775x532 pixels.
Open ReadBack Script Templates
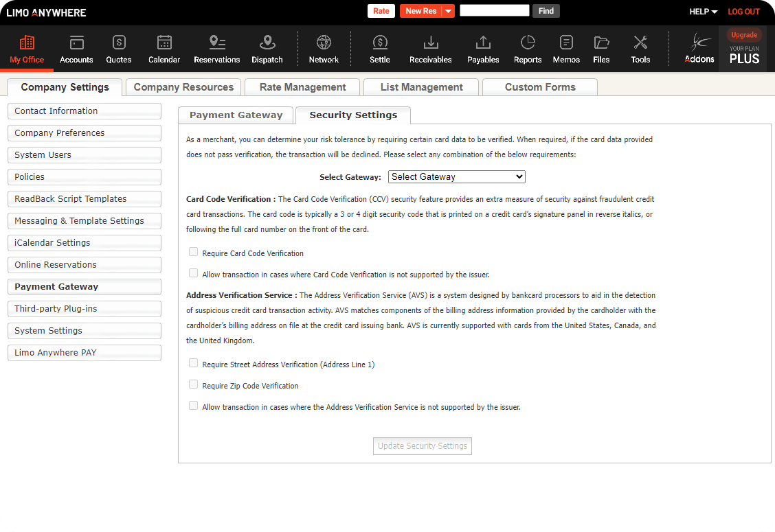[85, 199]
